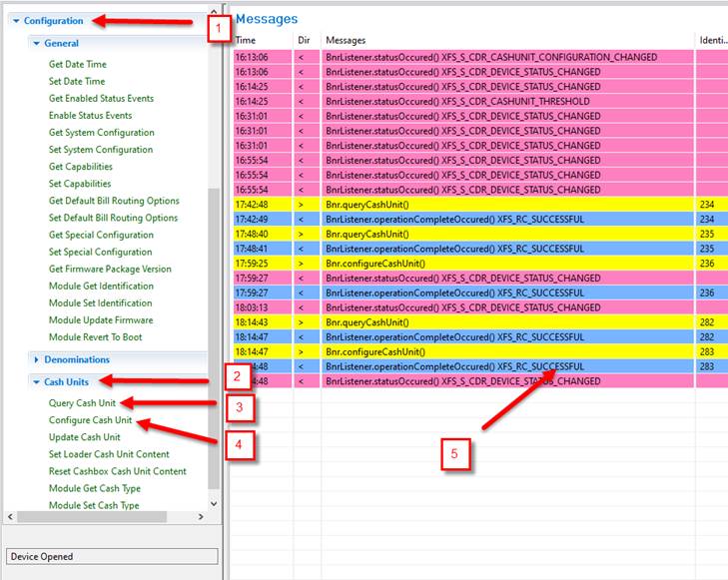Select Get System Configuration

[x=101, y=133]
